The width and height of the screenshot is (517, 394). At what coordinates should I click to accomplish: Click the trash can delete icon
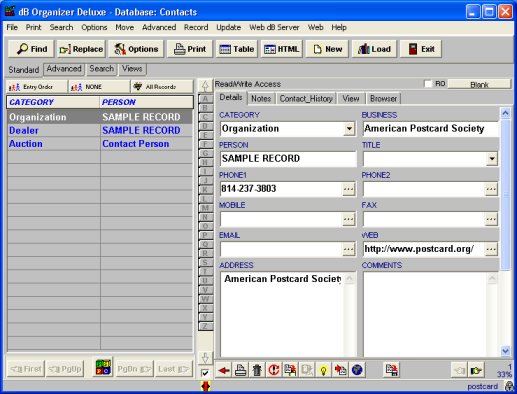(x=257, y=370)
